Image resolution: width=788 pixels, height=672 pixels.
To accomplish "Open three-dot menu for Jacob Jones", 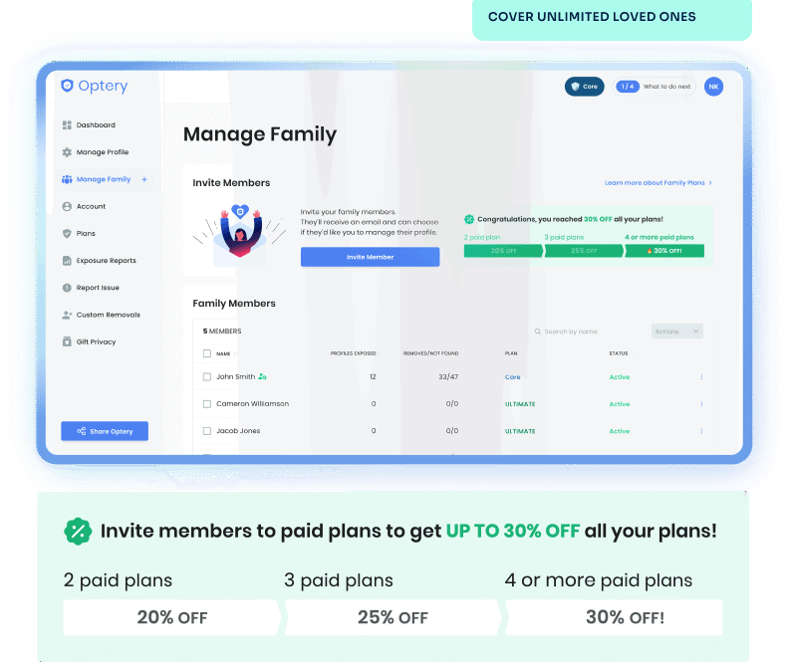I will click(x=701, y=431).
